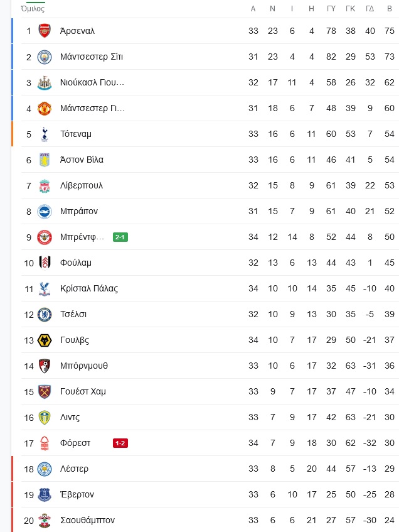Viewport: 399px width, 532px height.
Task: Click the Β points column header
Action: pos(390,9)
